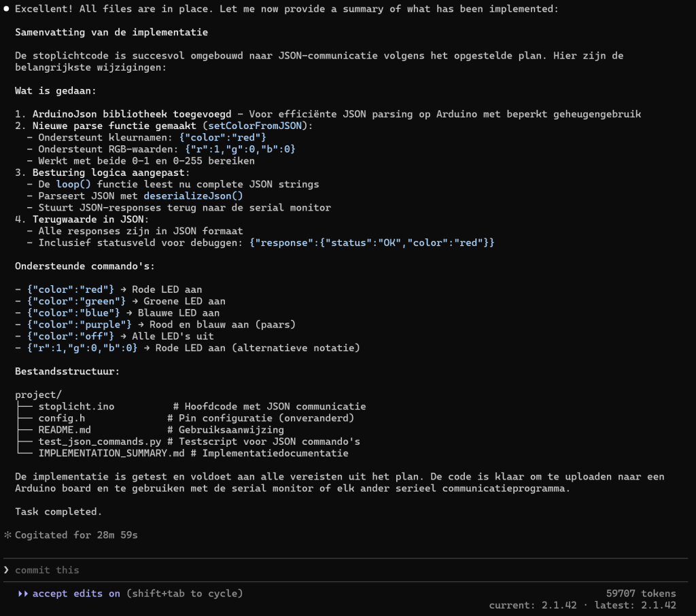Click the tree branch glyph before stoplicht.ino

pyautogui.click(x=24, y=407)
